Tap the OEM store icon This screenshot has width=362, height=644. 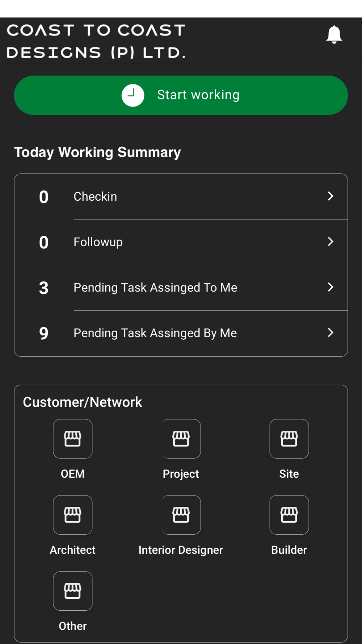73,439
